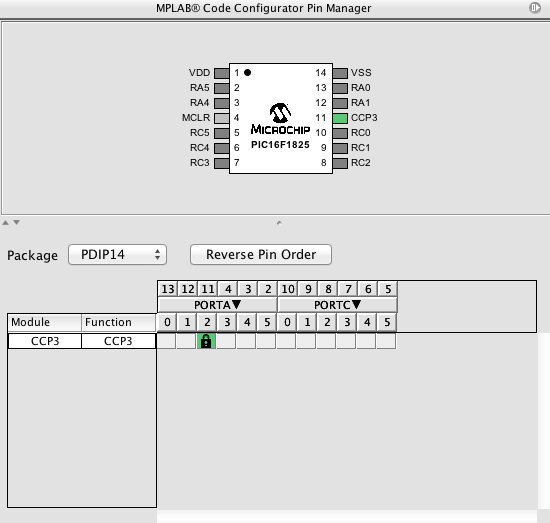The width and height of the screenshot is (550, 523).
Task: Click the PORTC bit 5 header cell
Action: pos(387,322)
